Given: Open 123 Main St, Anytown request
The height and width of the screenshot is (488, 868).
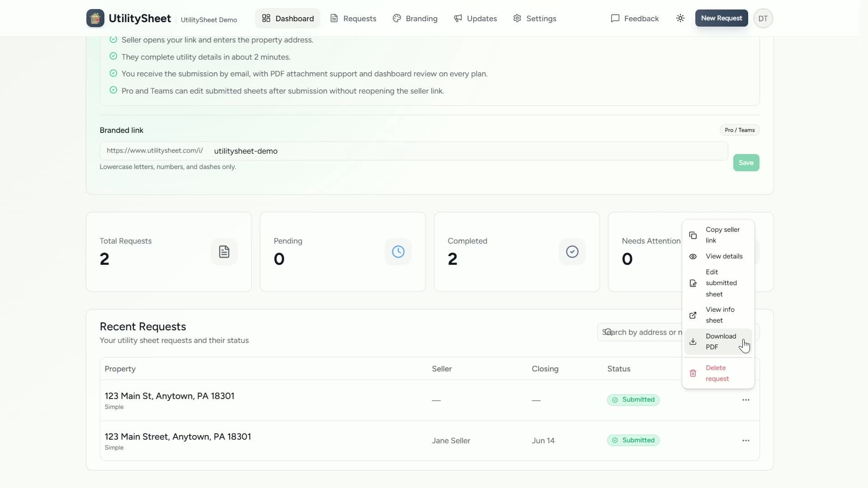Looking at the screenshot, I should (x=170, y=396).
